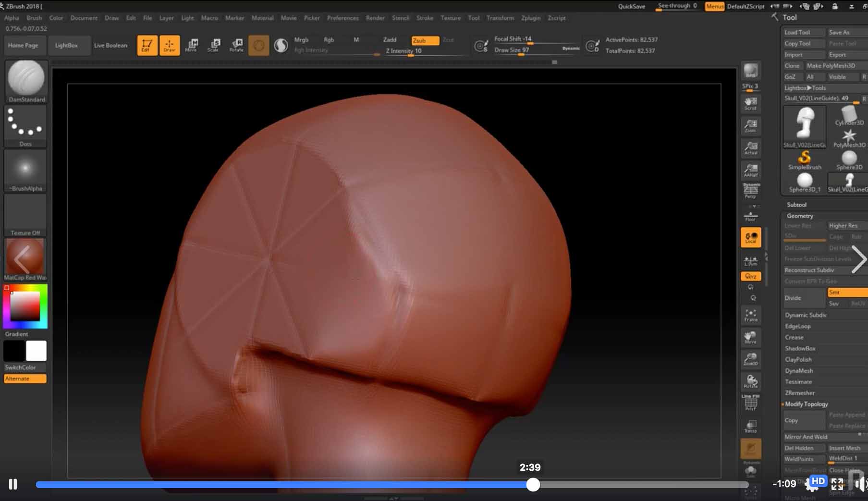The width and height of the screenshot is (868, 501).
Task: Toggle the Smt option beside Divide
Action: (846, 293)
